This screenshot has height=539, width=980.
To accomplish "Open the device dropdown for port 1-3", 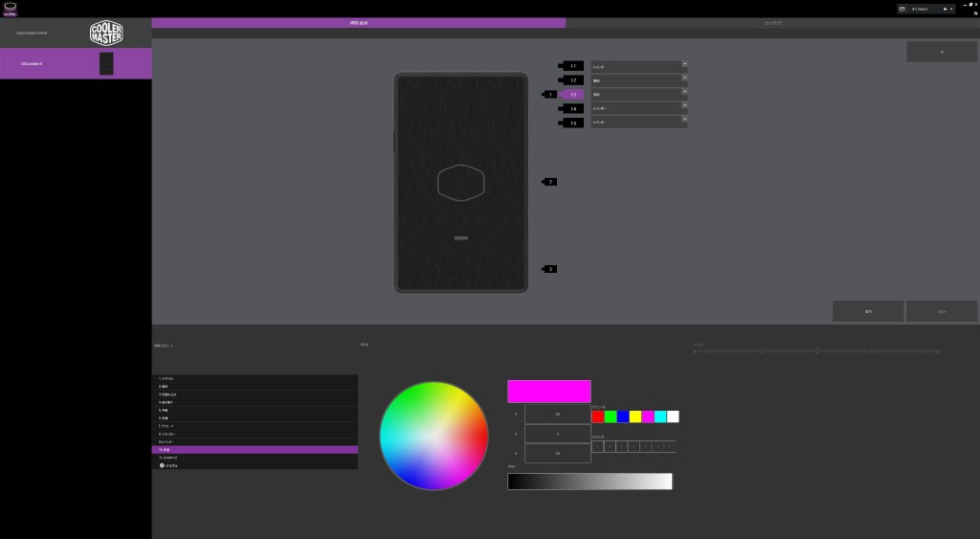I will [x=638, y=95].
